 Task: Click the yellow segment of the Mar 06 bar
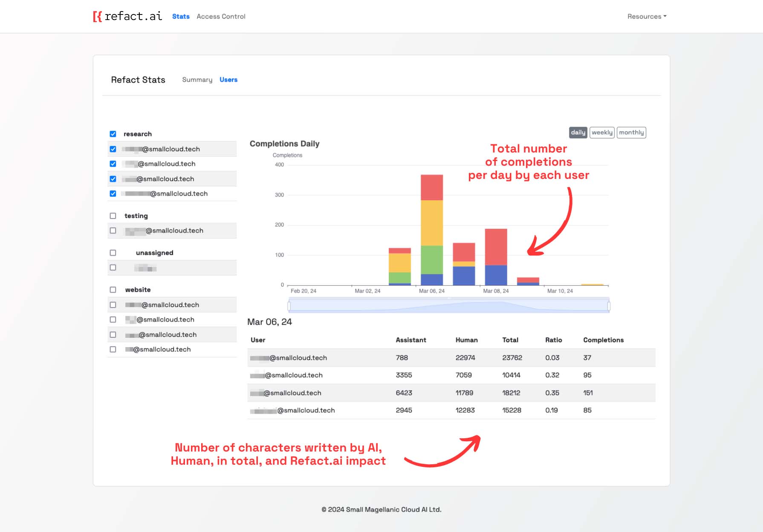coord(432,223)
